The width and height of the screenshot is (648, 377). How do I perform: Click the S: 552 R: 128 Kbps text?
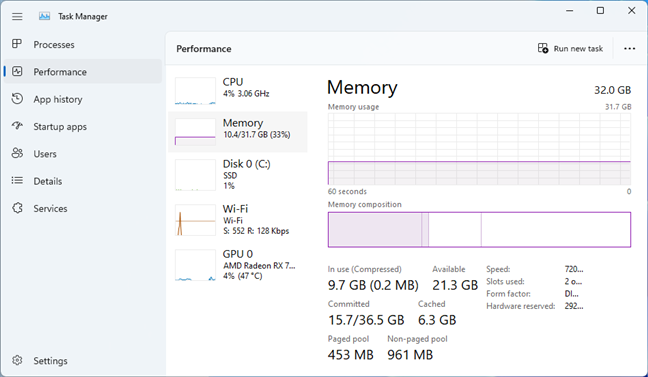click(x=256, y=231)
